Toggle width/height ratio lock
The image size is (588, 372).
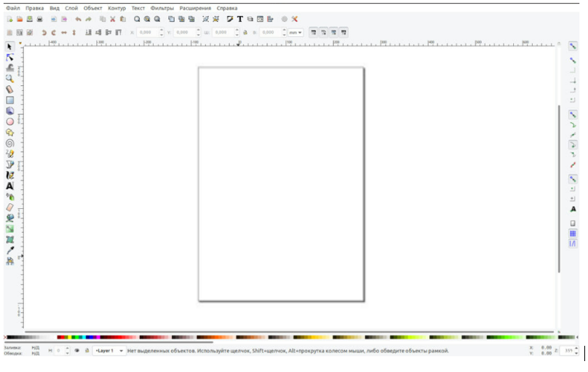(x=245, y=33)
